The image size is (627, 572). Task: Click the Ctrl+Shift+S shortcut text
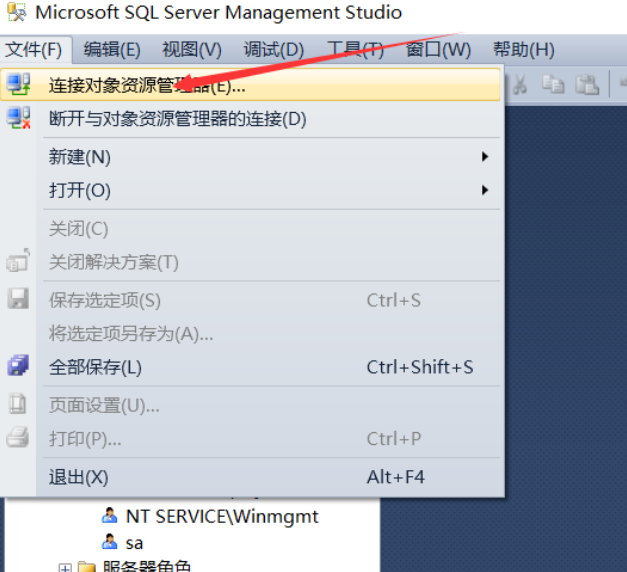click(x=420, y=367)
